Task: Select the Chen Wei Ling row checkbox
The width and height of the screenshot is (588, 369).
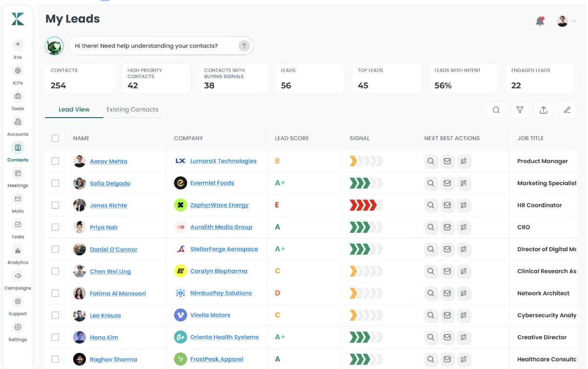Action: (55, 271)
